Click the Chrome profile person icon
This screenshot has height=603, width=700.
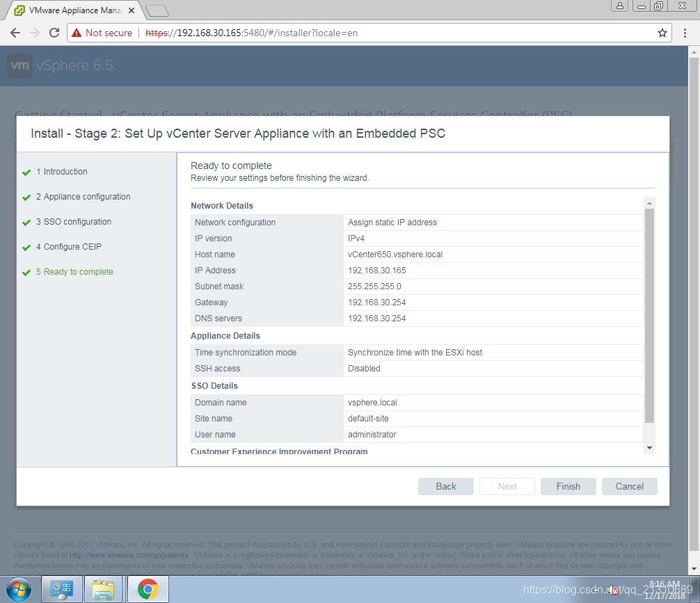point(620,6)
